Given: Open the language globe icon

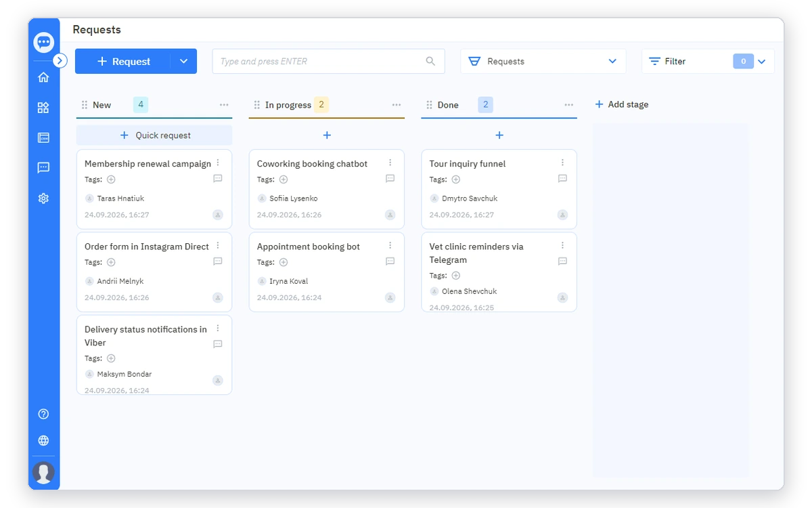Looking at the screenshot, I should tap(43, 441).
